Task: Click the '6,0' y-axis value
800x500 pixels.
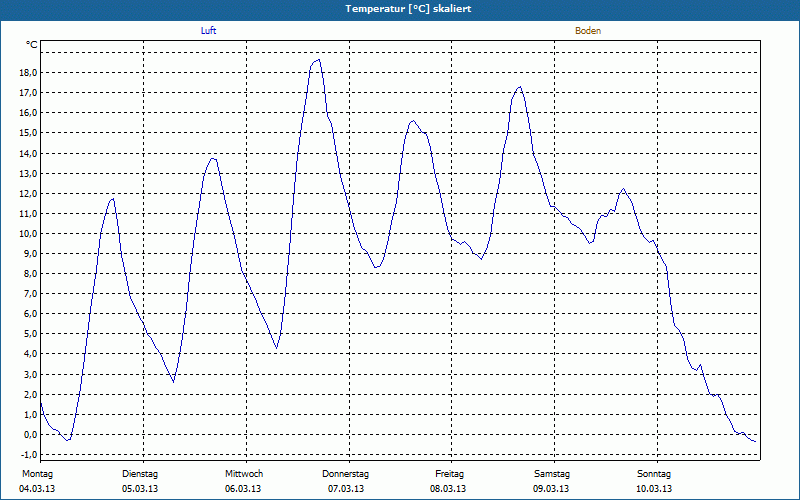Action: coord(30,314)
